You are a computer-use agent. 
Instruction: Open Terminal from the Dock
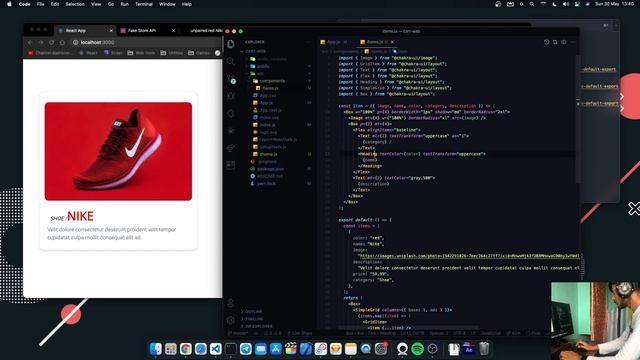coord(231,349)
